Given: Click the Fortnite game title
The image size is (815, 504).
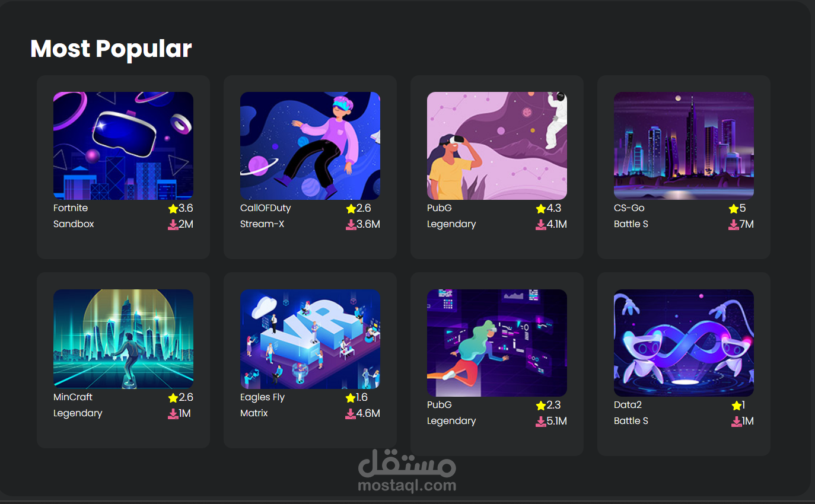Looking at the screenshot, I should click(71, 208).
